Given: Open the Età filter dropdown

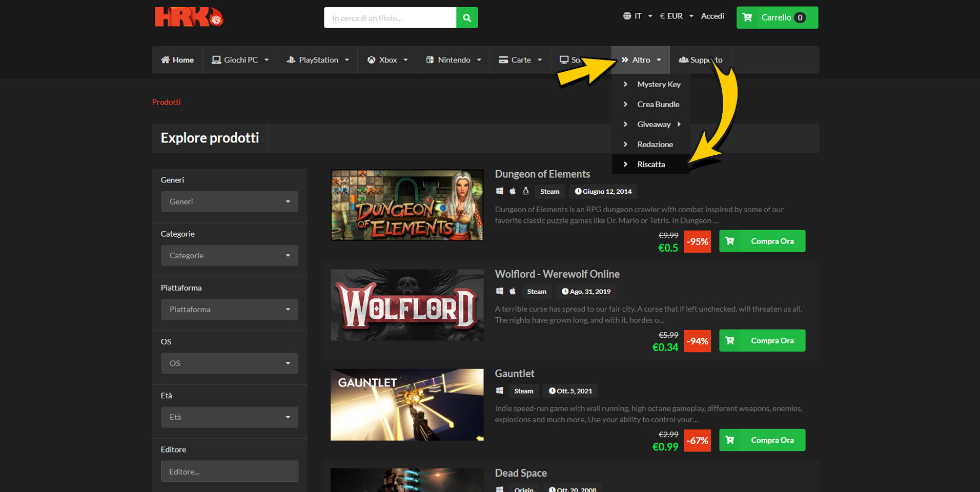Looking at the screenshot, I should point(229,417).
